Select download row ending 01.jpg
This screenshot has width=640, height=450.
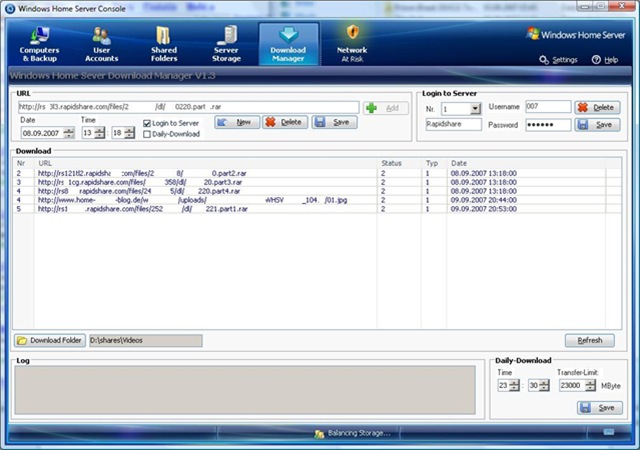[x=317, y=200]
